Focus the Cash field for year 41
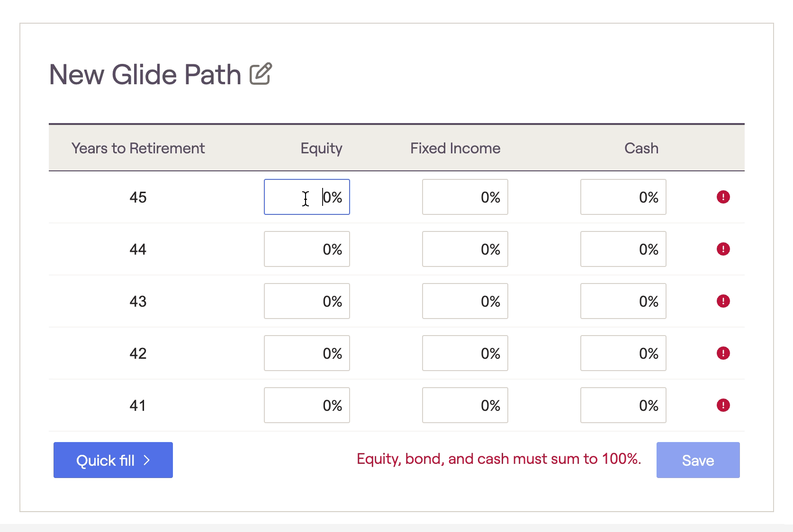 (x=623, y=405)
